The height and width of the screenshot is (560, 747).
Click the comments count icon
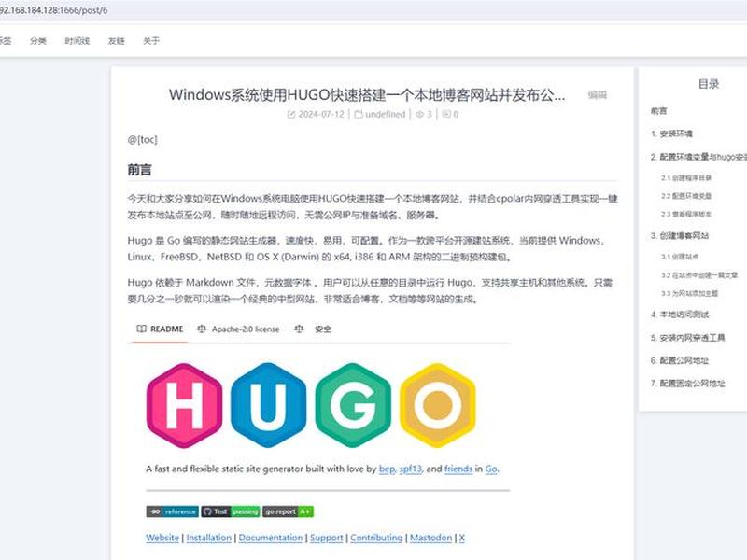(446, 114)
